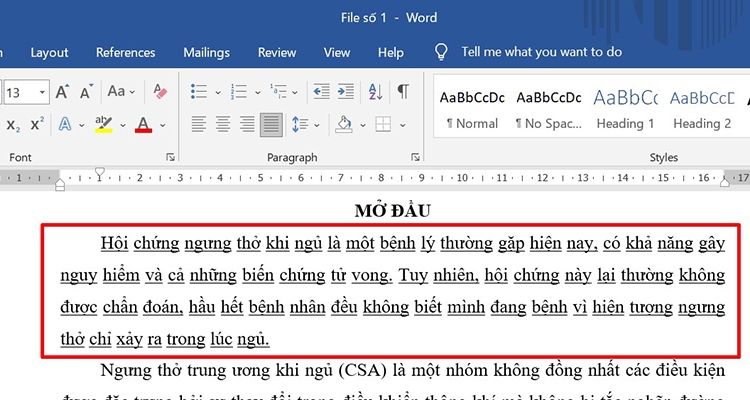
Task: Insert numbered list
Action: click(238, 91)
